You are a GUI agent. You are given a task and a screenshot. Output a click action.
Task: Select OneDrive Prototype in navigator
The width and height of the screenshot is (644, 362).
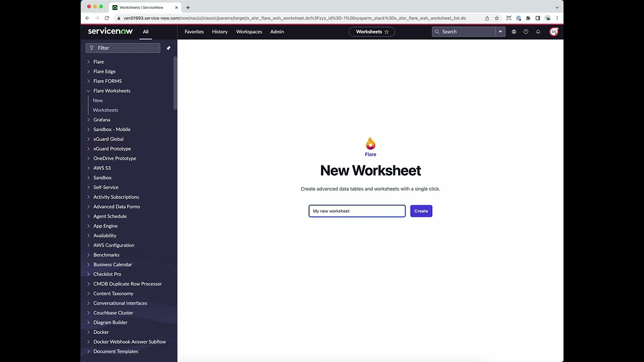115,158
